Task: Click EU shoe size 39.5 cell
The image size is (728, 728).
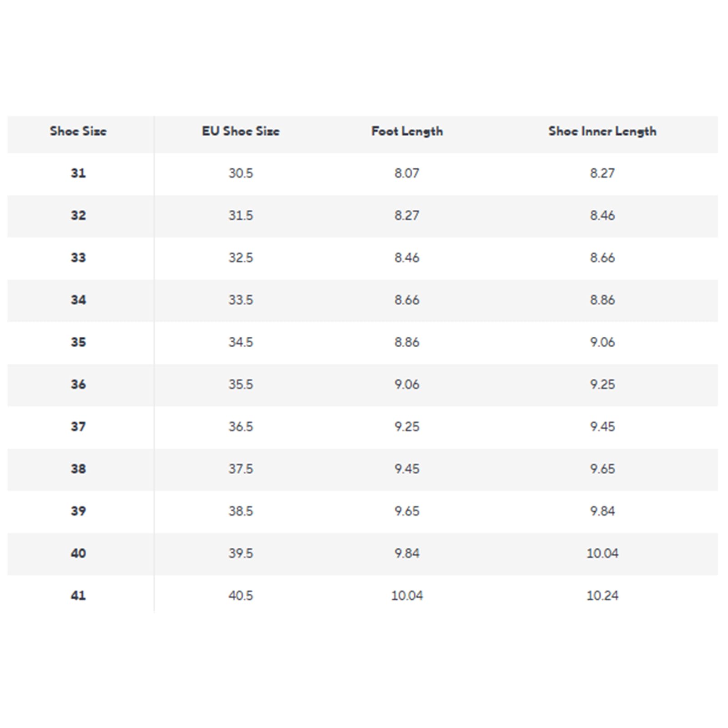Action: [241, 553]
